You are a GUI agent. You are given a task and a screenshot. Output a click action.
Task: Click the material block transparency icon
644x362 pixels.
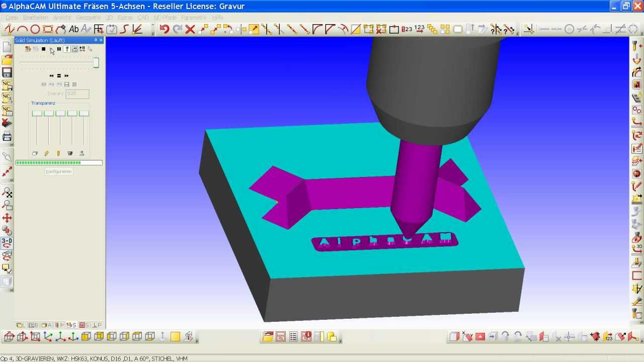(x=35, y=153)
